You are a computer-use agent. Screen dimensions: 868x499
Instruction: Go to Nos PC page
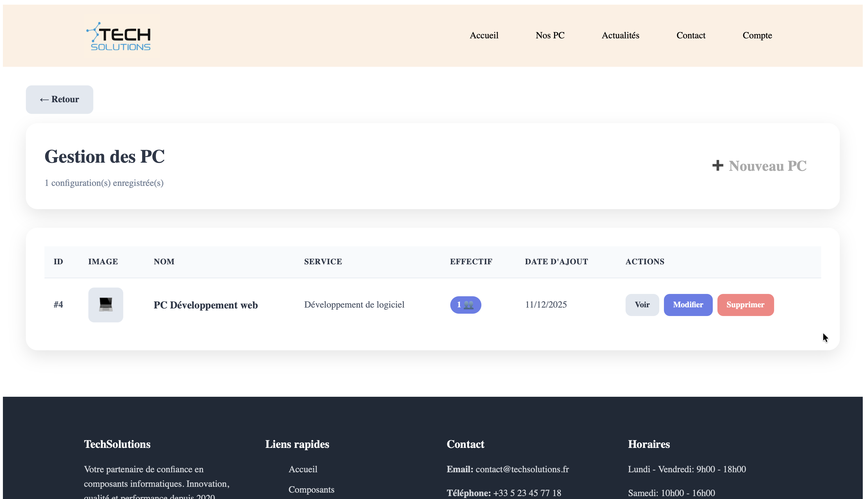pos(550,35)
